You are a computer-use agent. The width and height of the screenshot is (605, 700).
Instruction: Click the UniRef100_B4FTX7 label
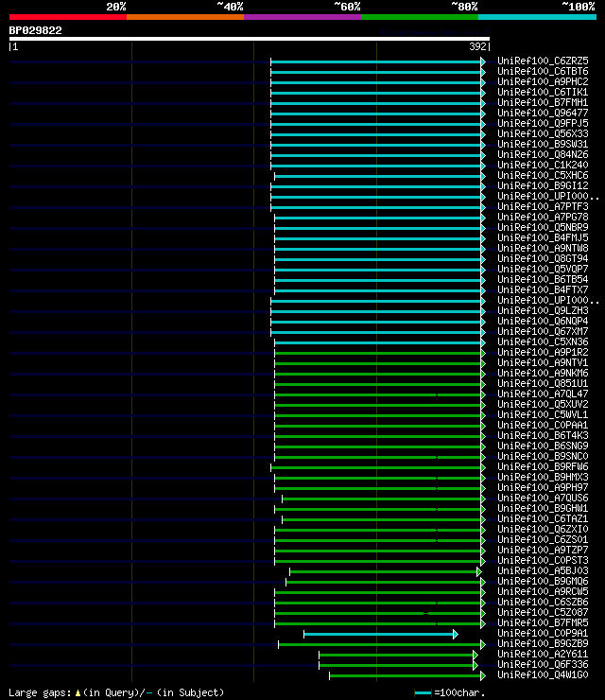(543, 290)
